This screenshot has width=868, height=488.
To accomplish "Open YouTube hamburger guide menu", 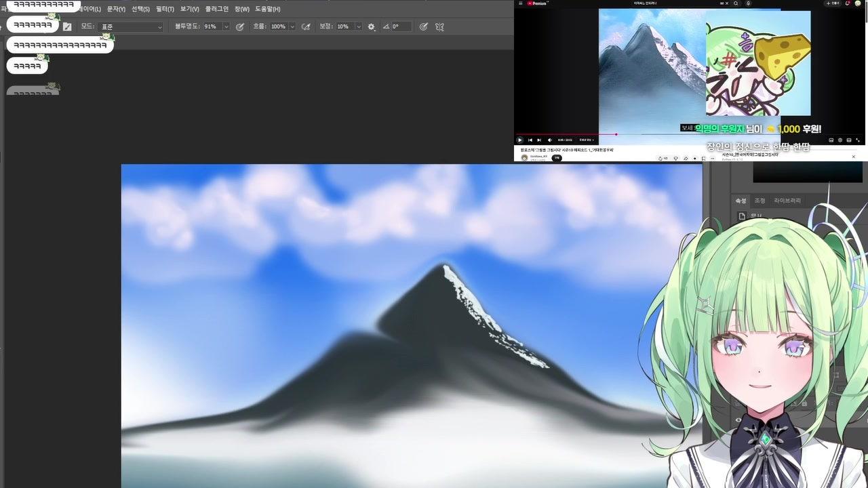I will (x=520, y=3).
